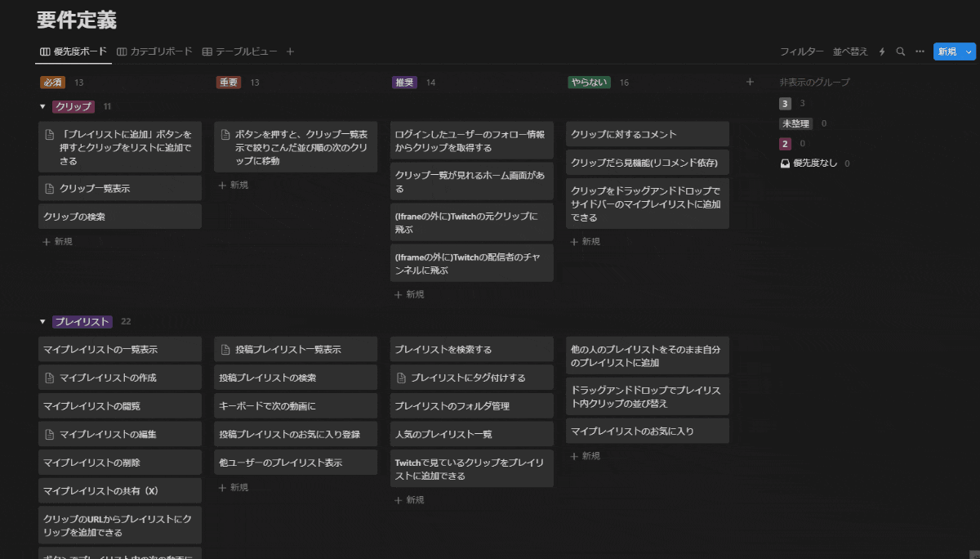Open search with the magnifier icon
The height and width of the screenshot is (559, 980).
pos(900,51)
